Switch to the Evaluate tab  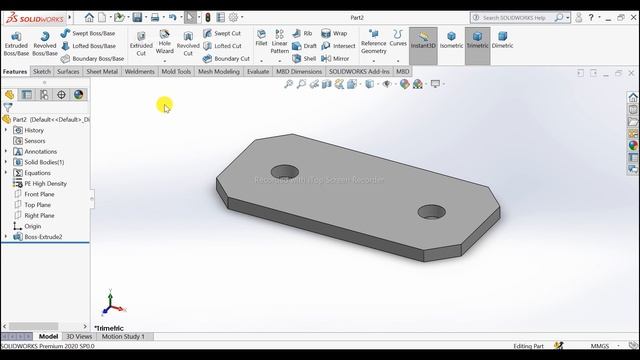258,71
